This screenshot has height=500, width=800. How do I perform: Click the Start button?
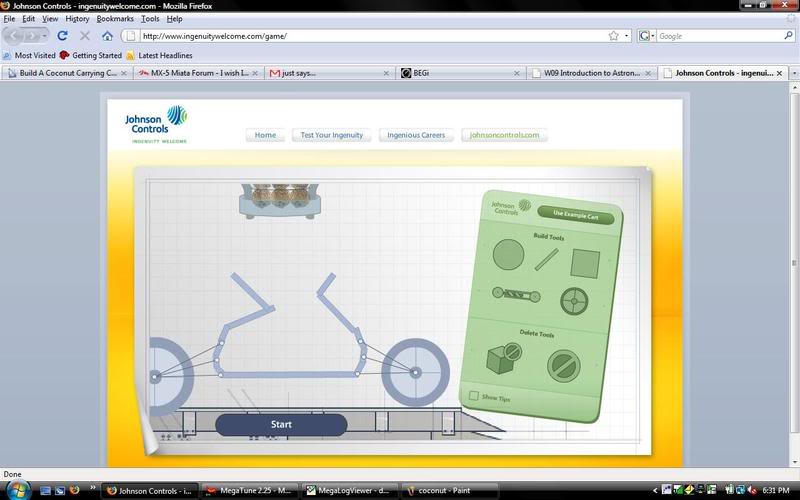coord(281,424)
